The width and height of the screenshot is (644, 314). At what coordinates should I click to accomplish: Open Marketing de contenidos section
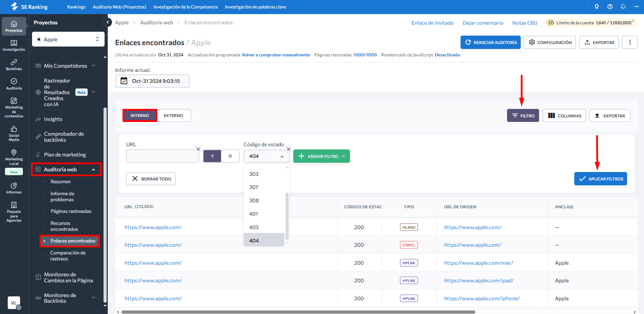click(x=14, y=107)
